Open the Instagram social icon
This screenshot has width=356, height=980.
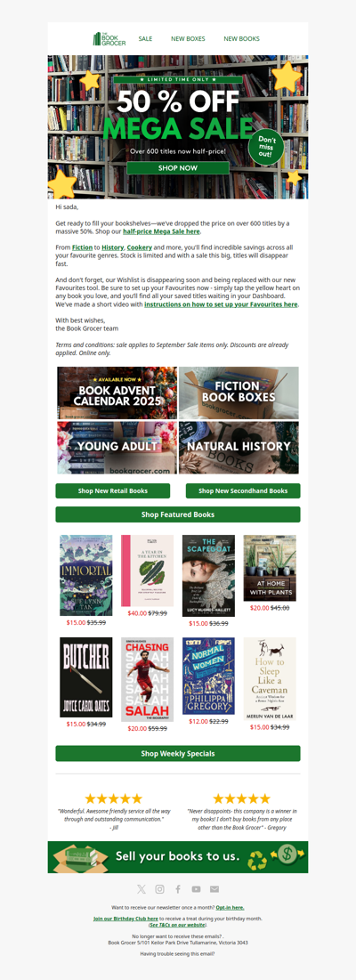(x=160, y=888)
